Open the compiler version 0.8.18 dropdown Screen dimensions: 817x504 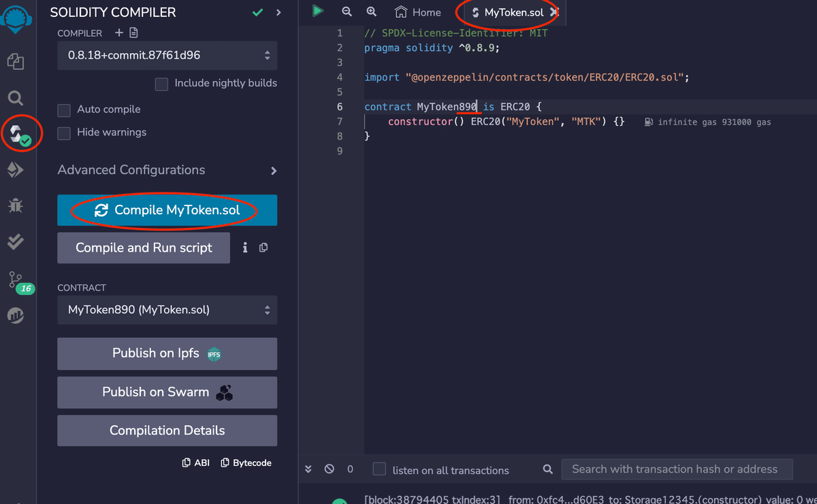(167, 55)
